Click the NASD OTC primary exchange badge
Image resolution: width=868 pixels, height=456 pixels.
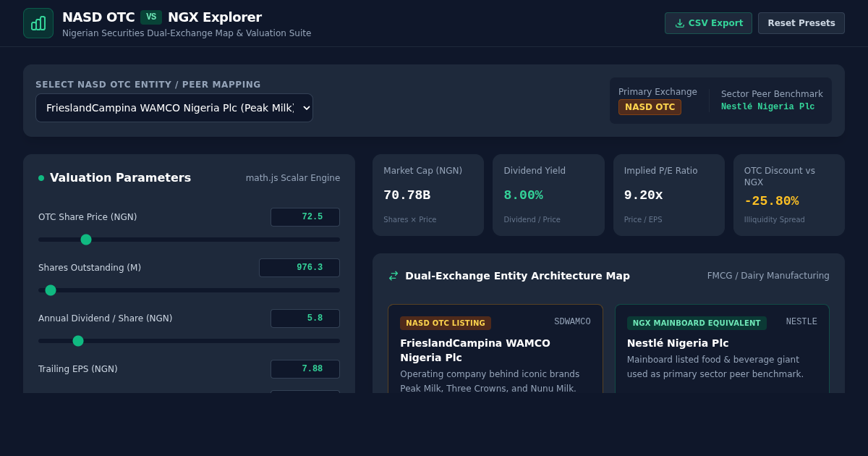(x=650, y=107)
